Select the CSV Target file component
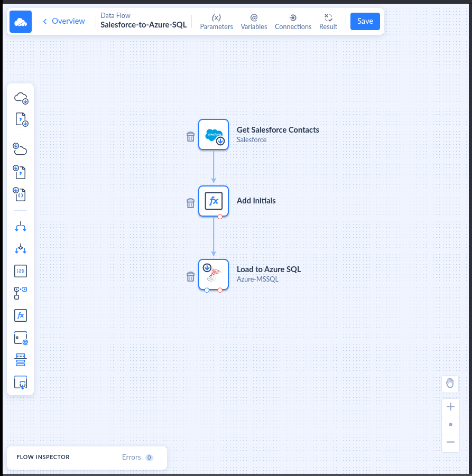Image resolution: width=472 pixels, height=476 pixels. coord(20,172)
